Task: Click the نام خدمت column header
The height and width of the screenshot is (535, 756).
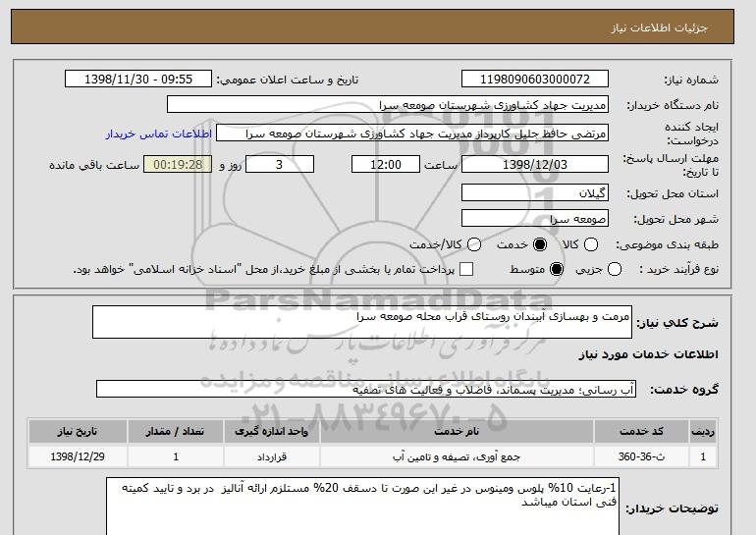Action: (457, 431)
